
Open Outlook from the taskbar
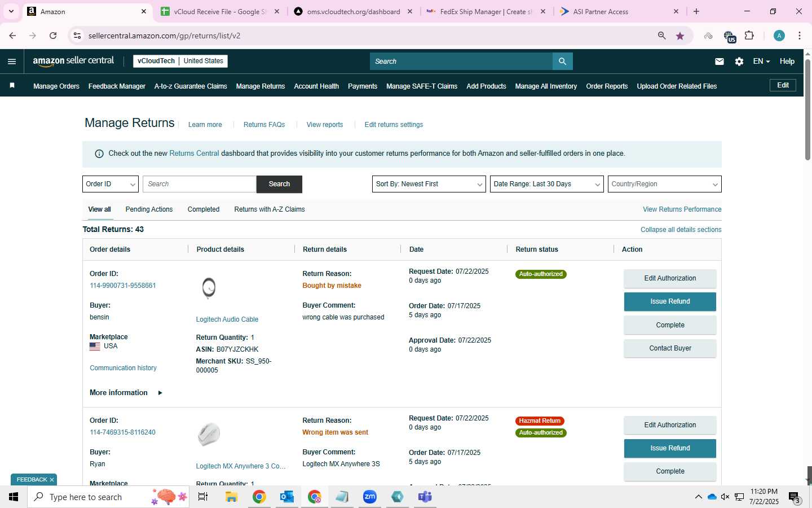(x=286, y=497)
